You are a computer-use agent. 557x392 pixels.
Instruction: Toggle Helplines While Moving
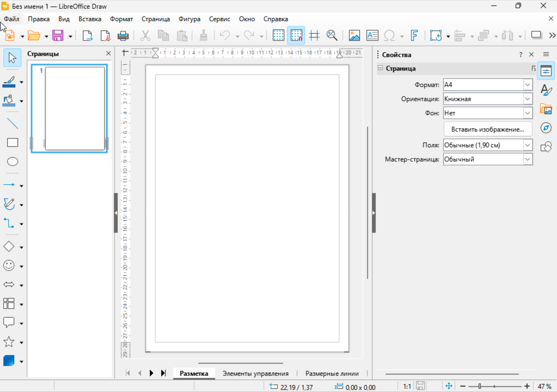[x=314, y=36]
